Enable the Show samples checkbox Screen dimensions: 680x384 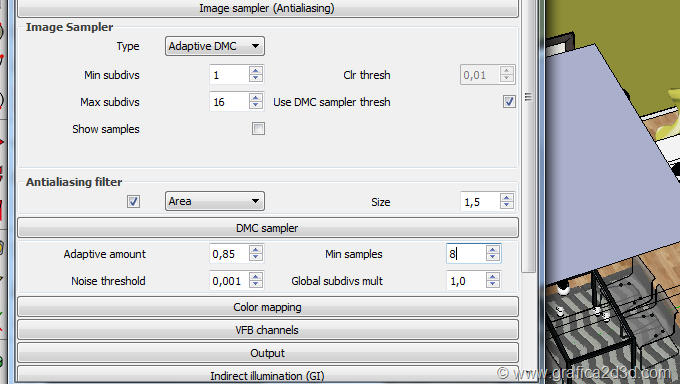point(258,128)
